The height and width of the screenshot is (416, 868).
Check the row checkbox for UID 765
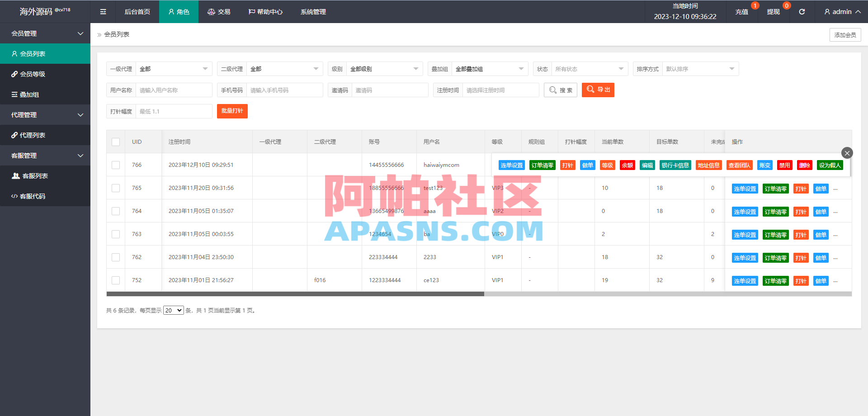pyautogui.click(x=115, y=188)
